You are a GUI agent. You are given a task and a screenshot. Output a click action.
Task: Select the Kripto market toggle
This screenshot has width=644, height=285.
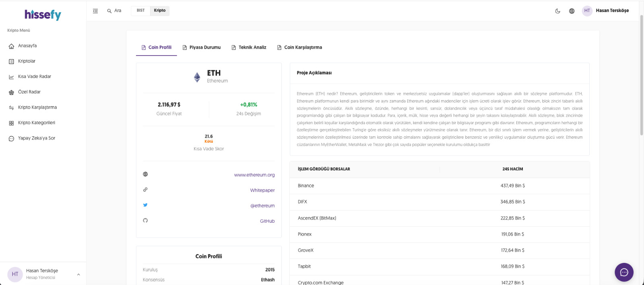(160, 11)
